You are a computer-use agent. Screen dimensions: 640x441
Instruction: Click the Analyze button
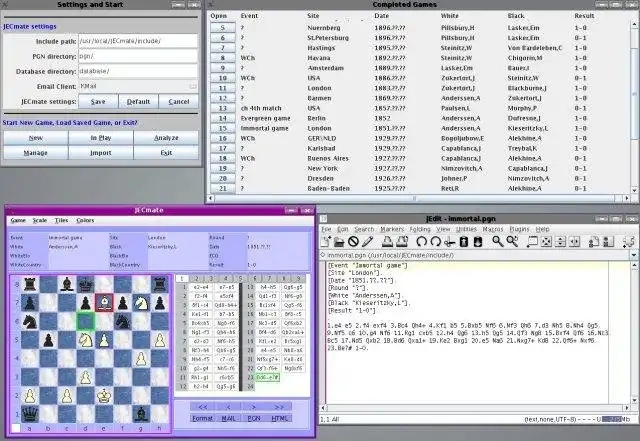pyautogui.click(x=166, y=138)
